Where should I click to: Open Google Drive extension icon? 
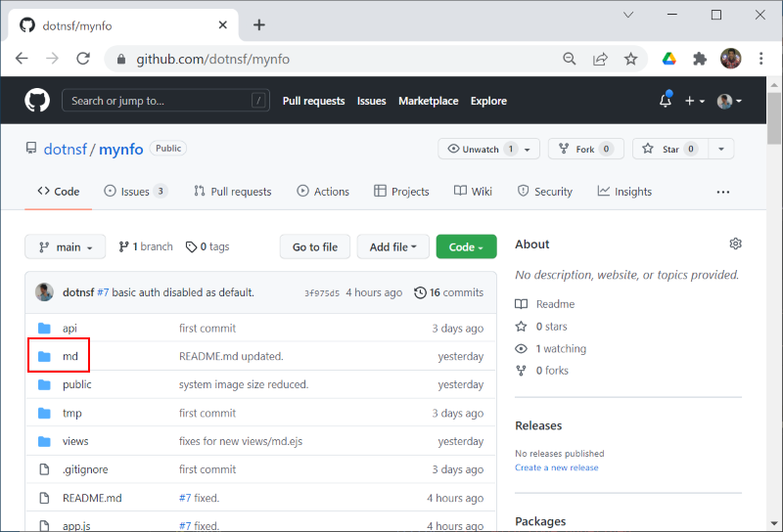(669, 59)
